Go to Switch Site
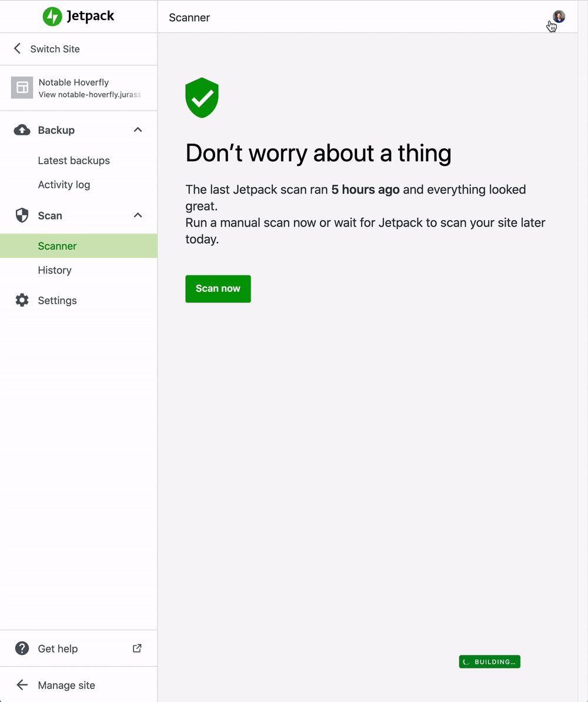588x702 pixels. click(55, 49)
